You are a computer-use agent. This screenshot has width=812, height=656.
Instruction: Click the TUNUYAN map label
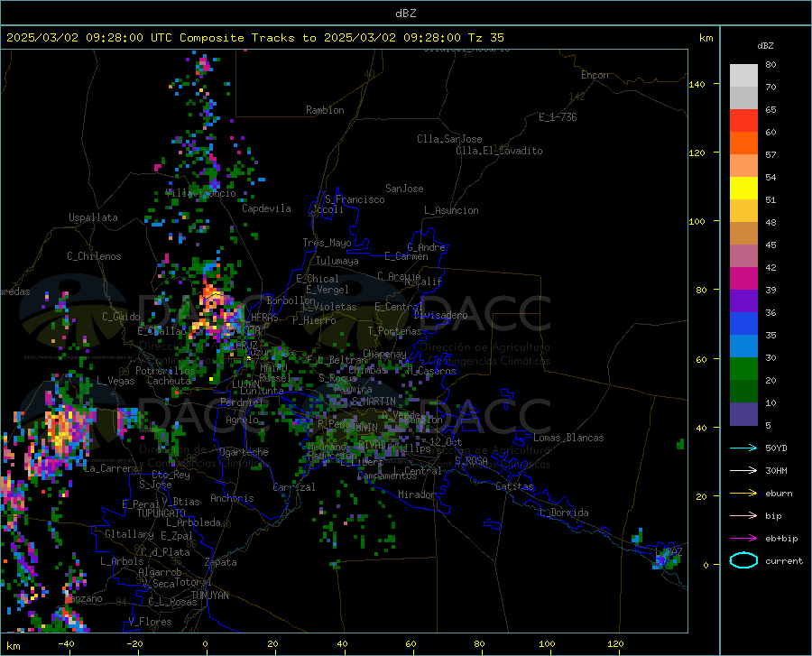209,595
